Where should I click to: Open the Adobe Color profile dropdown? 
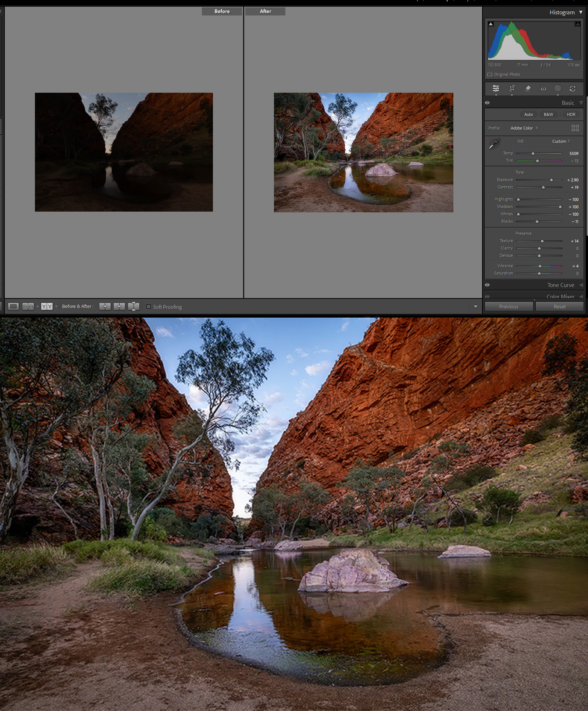point(524,128)
